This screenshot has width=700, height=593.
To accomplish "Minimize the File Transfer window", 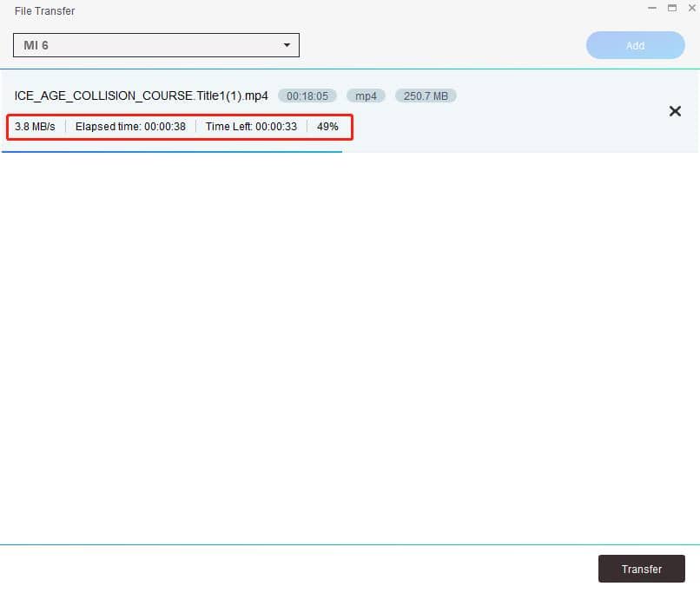I will point(652,8).
